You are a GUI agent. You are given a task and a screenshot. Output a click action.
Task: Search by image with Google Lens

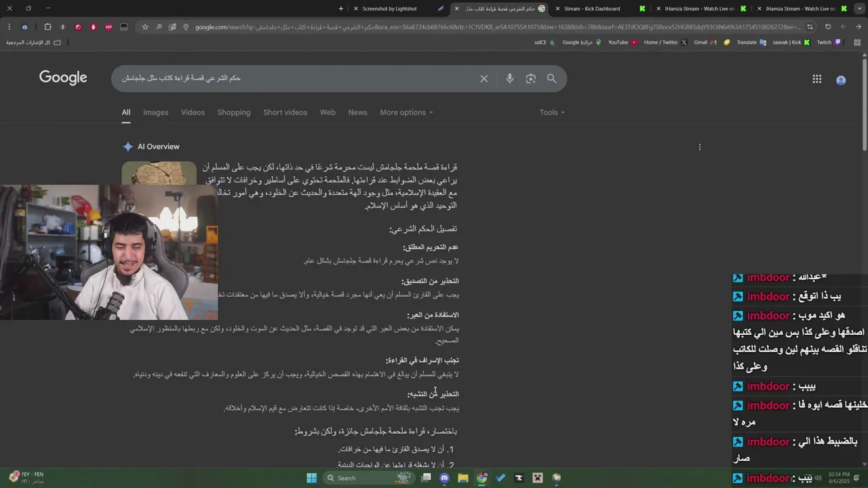(530, 79)
